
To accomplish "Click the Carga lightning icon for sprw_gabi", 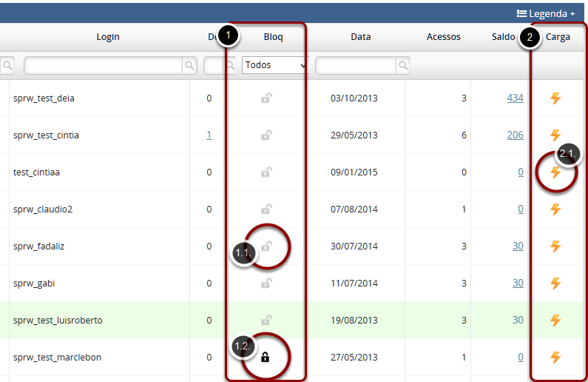I will (555, 284).
